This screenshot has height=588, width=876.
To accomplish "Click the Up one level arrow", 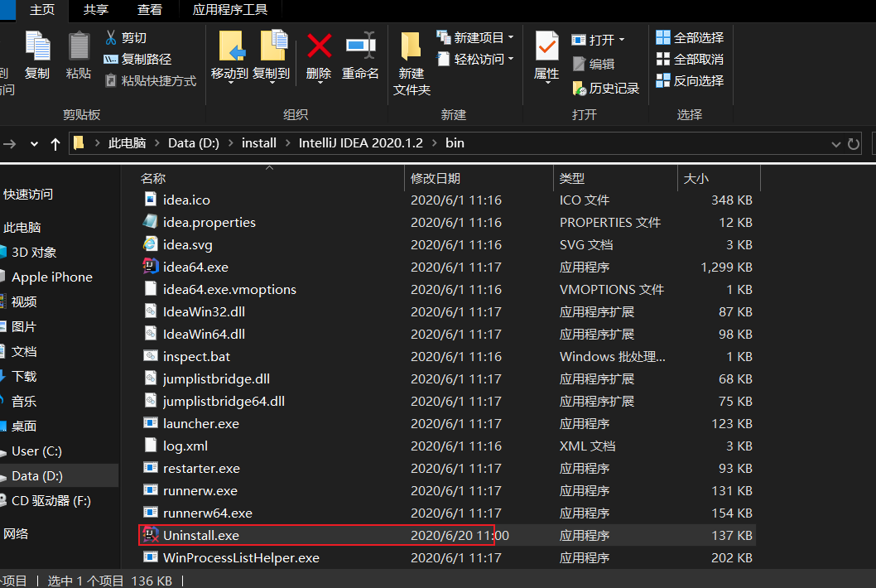I will pyautogui.click(x=55, y=144).
